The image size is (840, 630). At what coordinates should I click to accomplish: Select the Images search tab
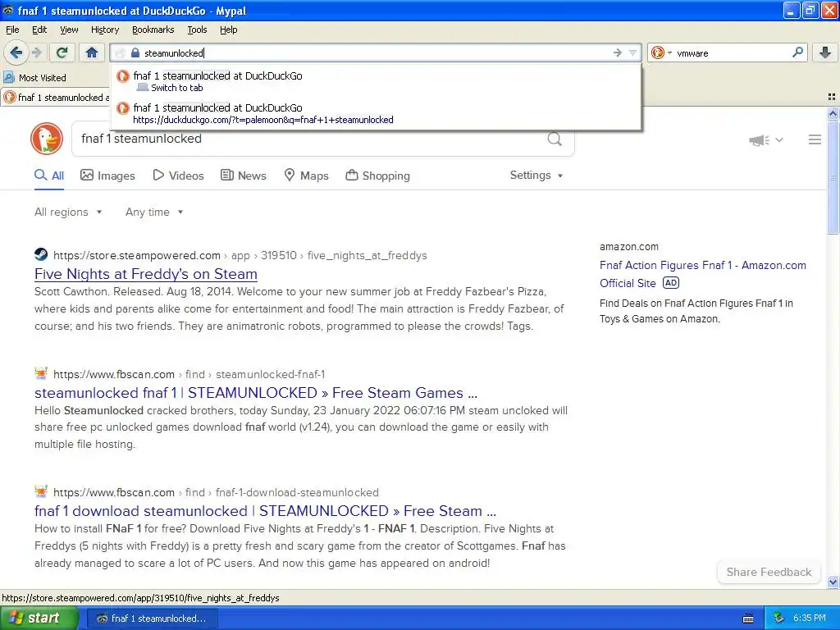(x=107, y=176)
